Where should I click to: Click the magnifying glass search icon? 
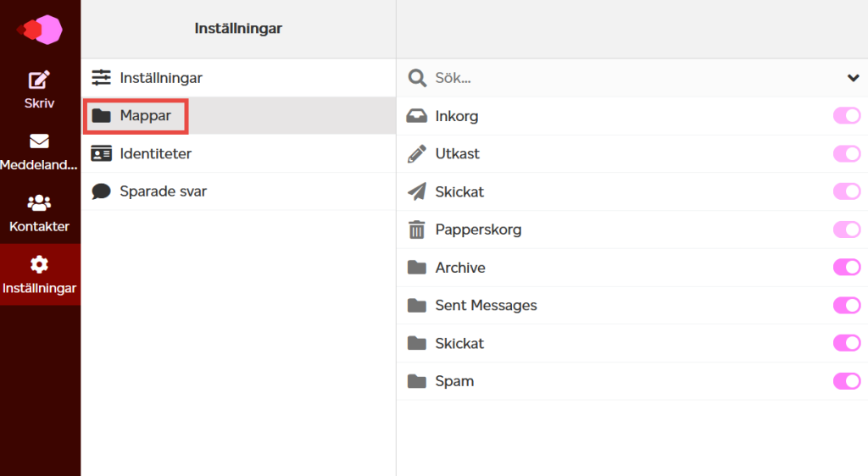click(417, 78)
